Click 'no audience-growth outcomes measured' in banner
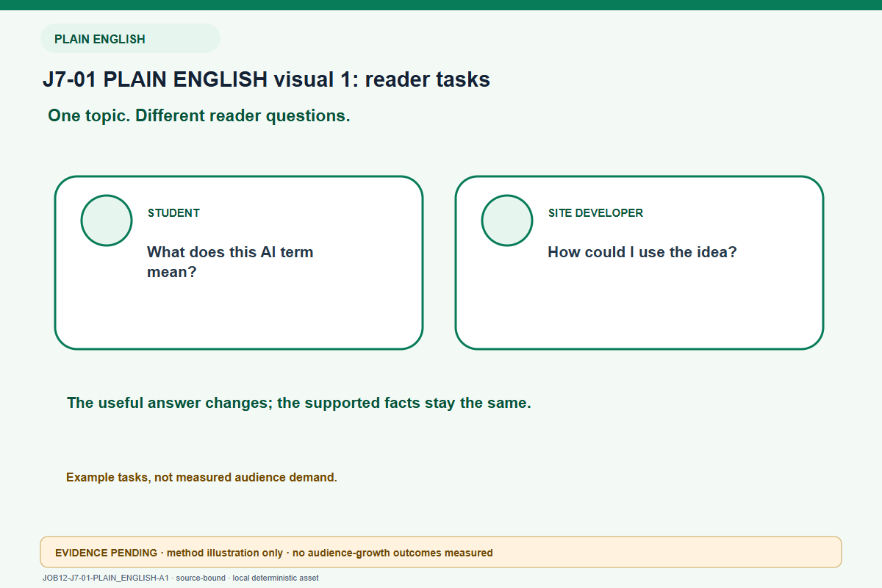This screenshot has height=588, width=882. pos(392,553)
